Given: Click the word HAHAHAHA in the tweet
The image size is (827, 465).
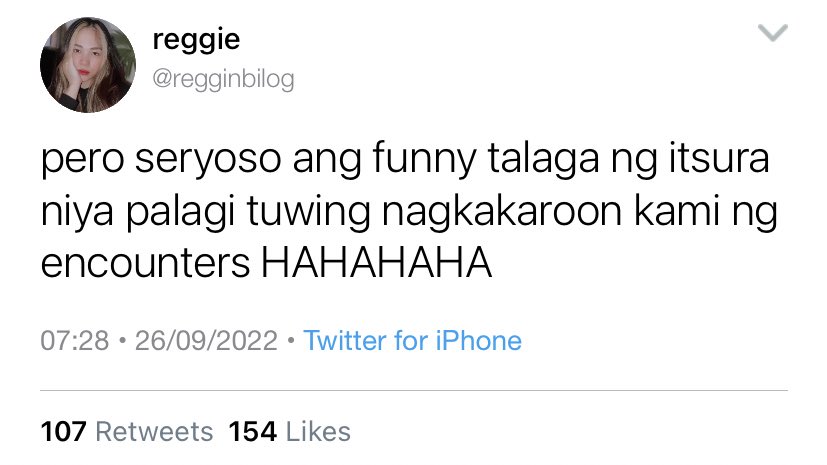Looking at the screenshot, I should [x=377, y=263].
